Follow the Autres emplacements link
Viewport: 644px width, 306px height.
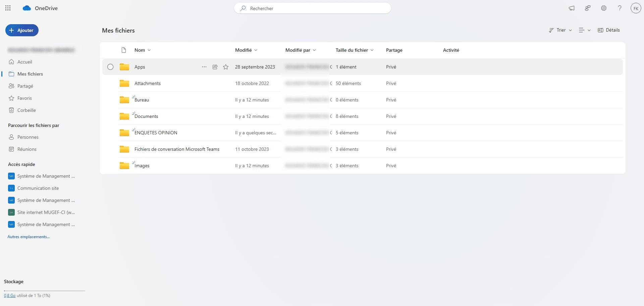coord(29,237)
